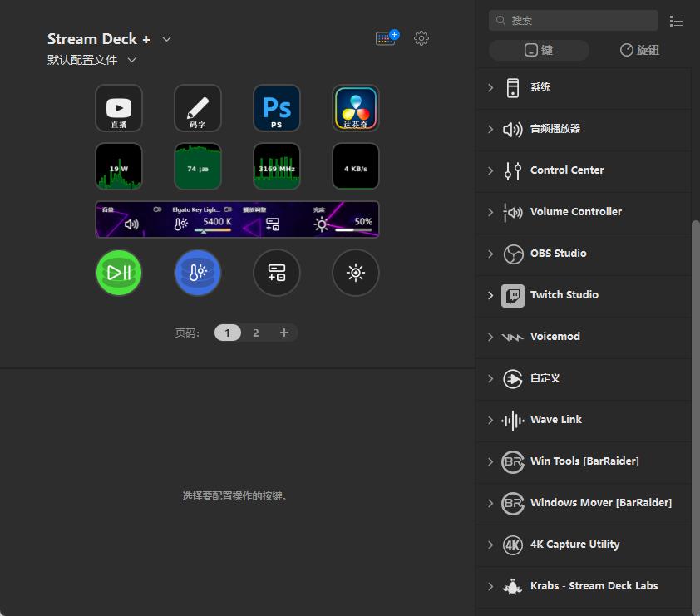Open preferences via the gear icon
700x616 pixels.
421,38
